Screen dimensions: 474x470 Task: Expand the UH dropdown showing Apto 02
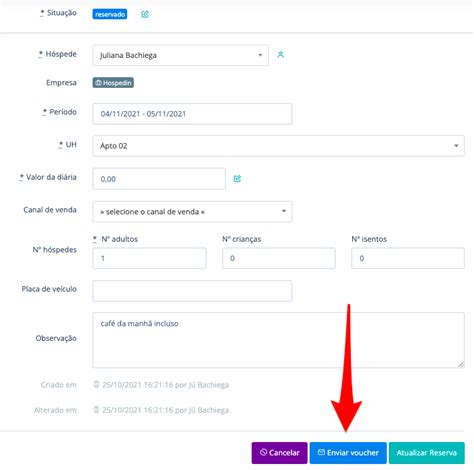(x=278, y=146)
